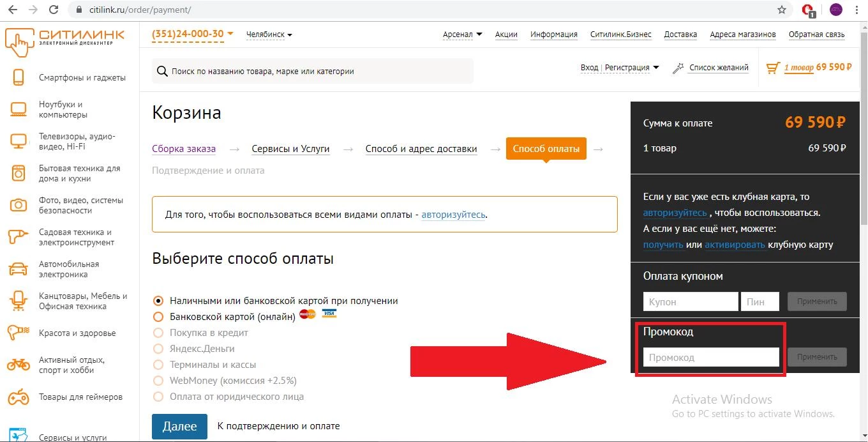Open the Товары для геймеров gamepad icon

pos(19,397)
